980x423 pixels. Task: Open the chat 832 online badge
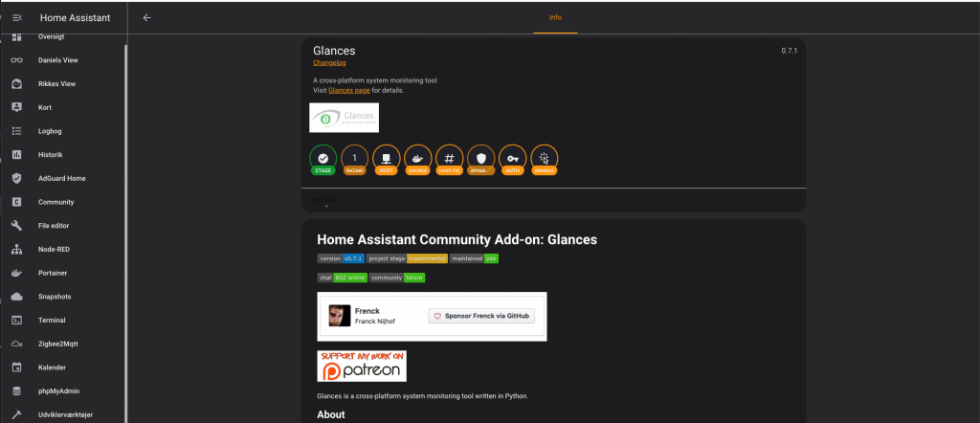tap(343, 278)
